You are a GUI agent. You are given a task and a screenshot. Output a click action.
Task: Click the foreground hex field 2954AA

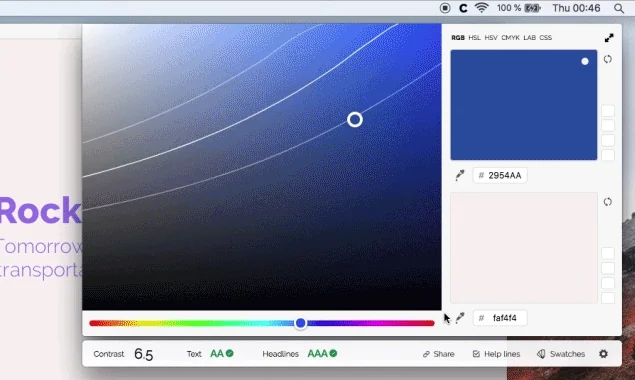500,175
